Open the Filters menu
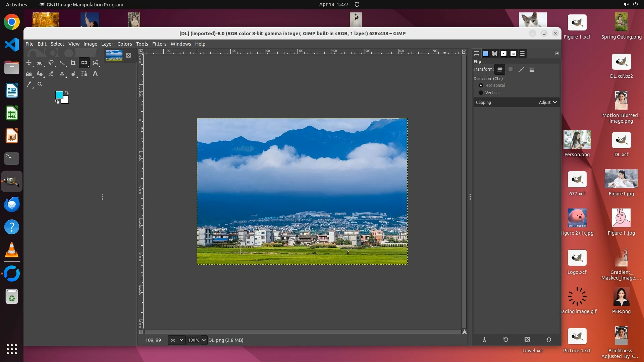 (x=159, y=44)
